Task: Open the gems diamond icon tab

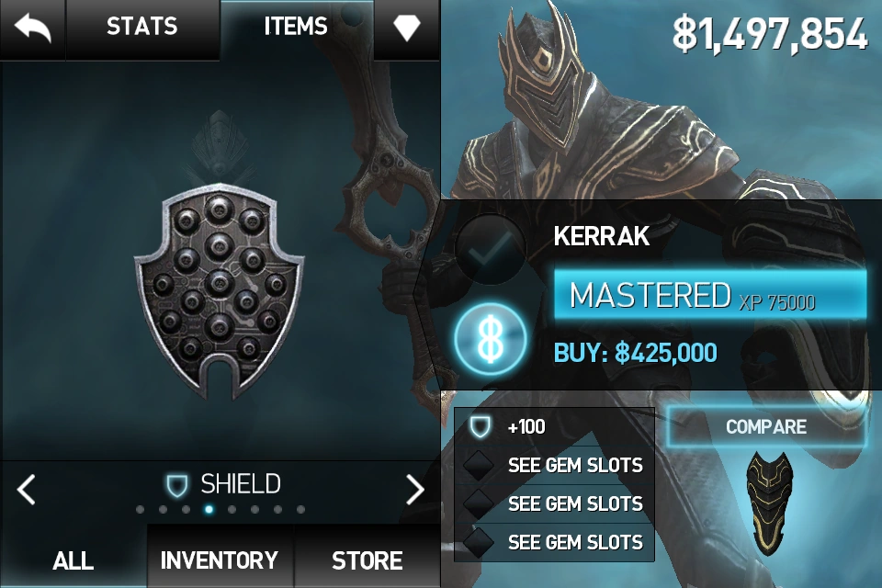Action: click(407, 27)
